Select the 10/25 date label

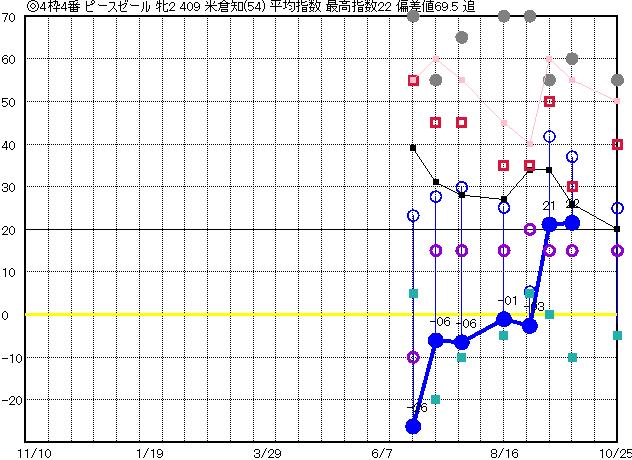(615, 452)
